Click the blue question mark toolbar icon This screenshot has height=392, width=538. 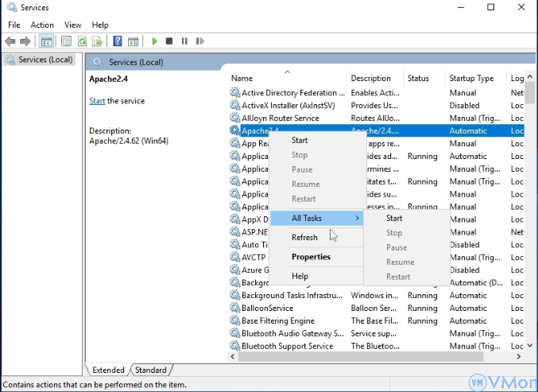coord(118,41)
